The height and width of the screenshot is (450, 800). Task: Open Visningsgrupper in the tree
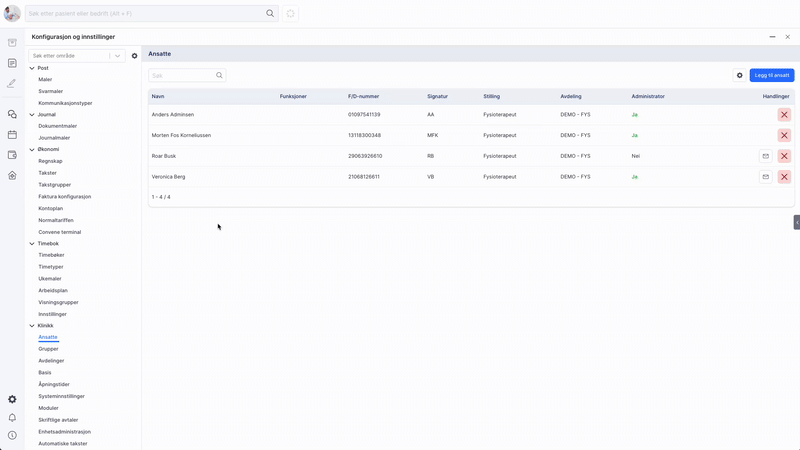58,302
